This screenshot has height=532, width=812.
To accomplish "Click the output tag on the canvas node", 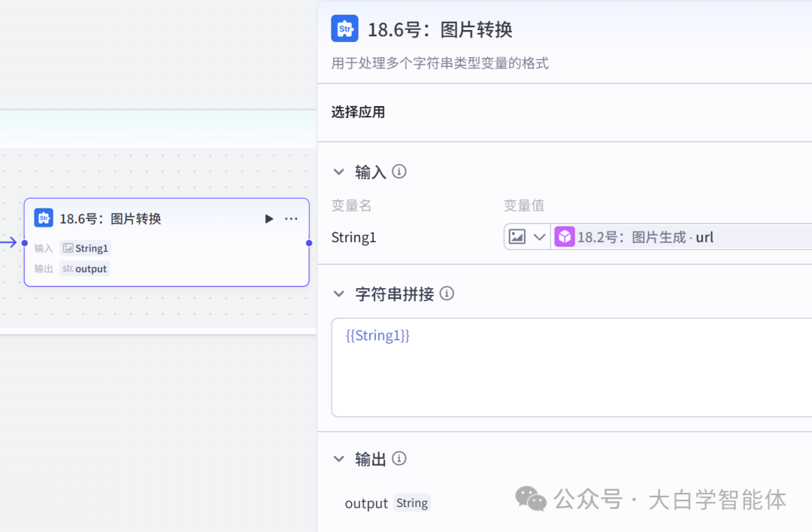I will pos(85,269).
